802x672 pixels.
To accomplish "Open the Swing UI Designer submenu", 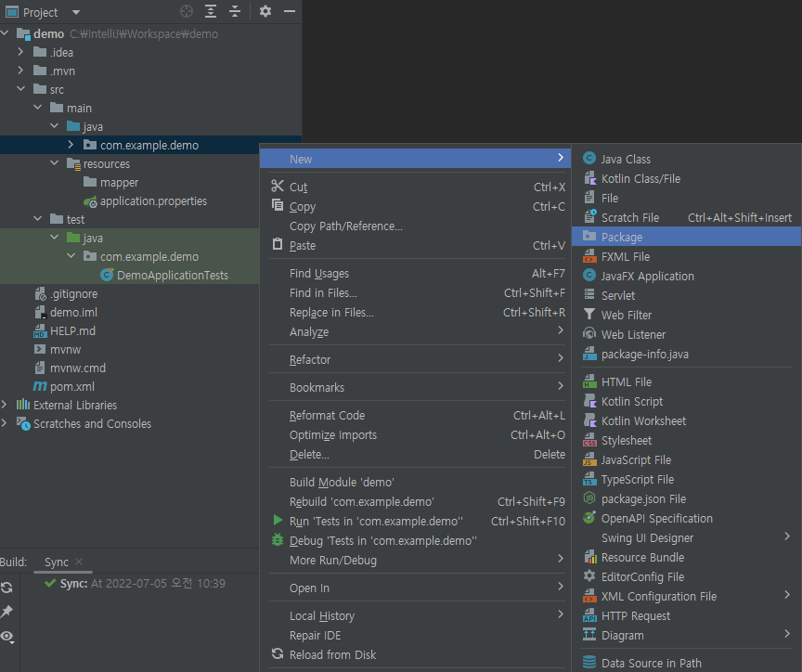I will click(686, 537).
